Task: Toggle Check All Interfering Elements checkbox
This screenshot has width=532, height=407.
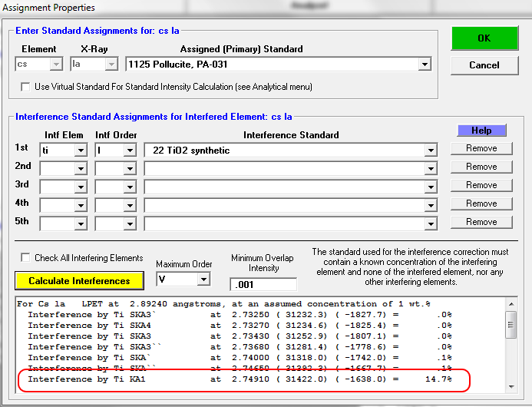Action: pyautogui.click(x=26, y=258)
